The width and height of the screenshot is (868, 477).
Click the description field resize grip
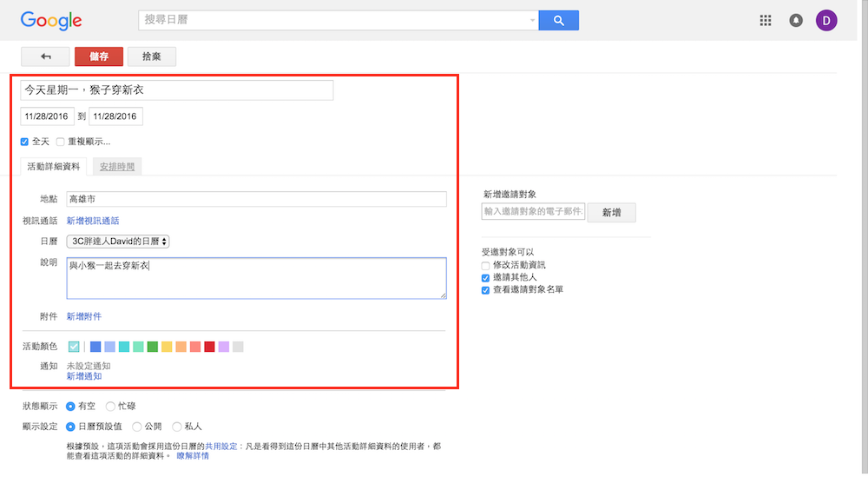click(443, 295)
